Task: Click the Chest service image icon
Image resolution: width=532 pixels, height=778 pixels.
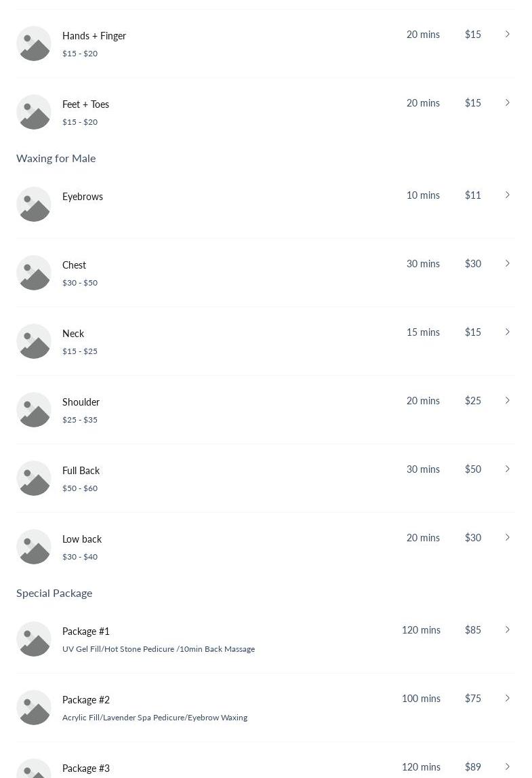Action: pyautogui.click(x=34, y=273)
